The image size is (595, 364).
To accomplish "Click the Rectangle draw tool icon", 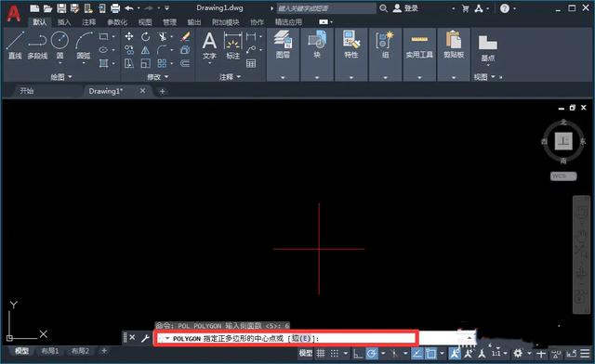I will click(x=103, y=36).
